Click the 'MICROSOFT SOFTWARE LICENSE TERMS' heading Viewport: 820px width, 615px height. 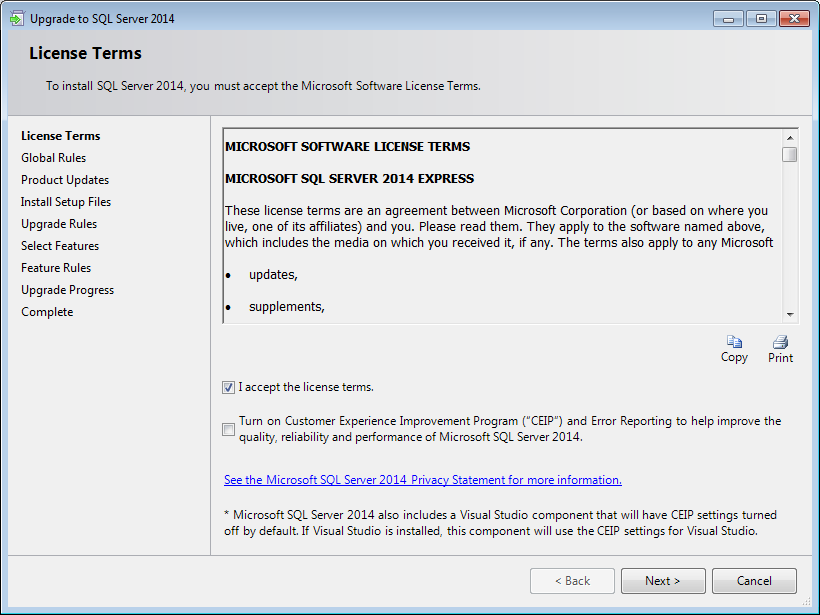(x=348, y=146)
